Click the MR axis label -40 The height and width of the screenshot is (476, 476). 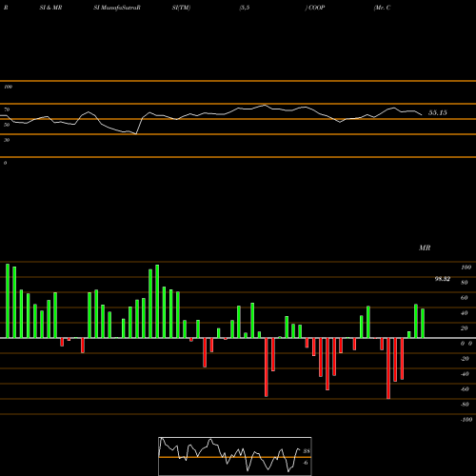point(465,374)
